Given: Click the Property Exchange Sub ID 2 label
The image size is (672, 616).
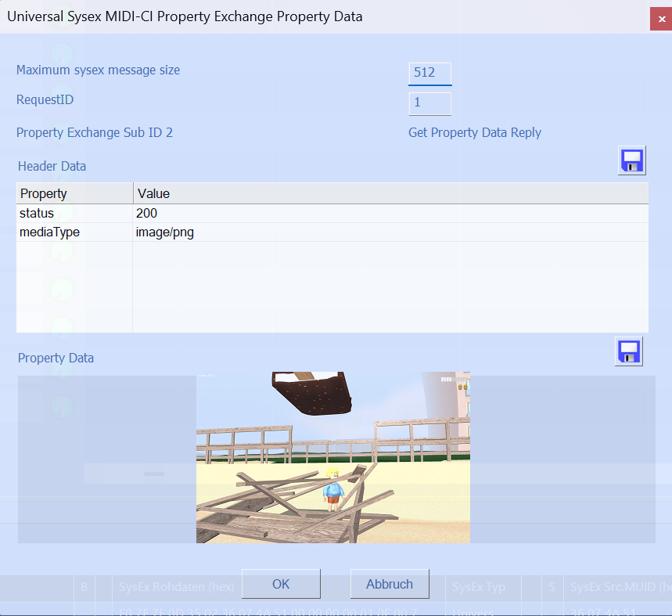Looking at the screenshot, I should (95, 132).
